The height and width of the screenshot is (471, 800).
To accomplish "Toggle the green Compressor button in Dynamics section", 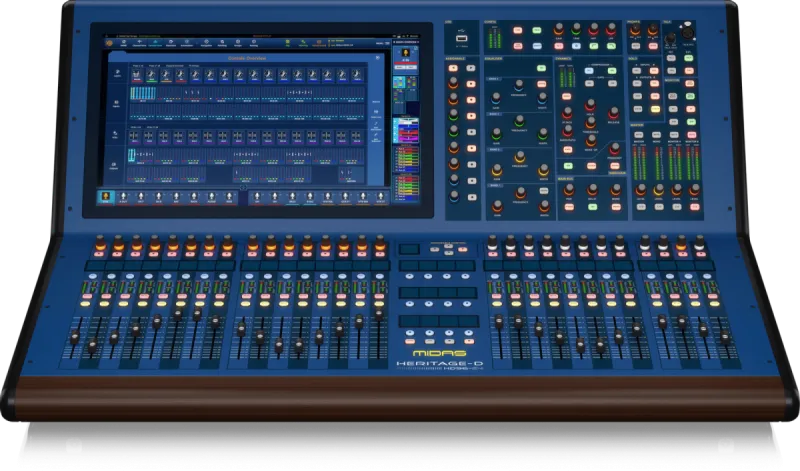I will pyautogui.click(x=612, y=70).
